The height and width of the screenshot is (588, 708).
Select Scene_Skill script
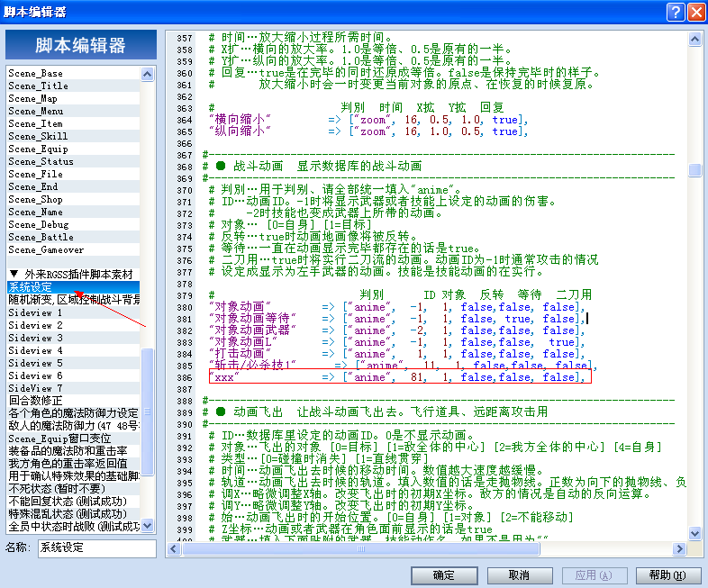pyautogui.click(x=74, y=137)
